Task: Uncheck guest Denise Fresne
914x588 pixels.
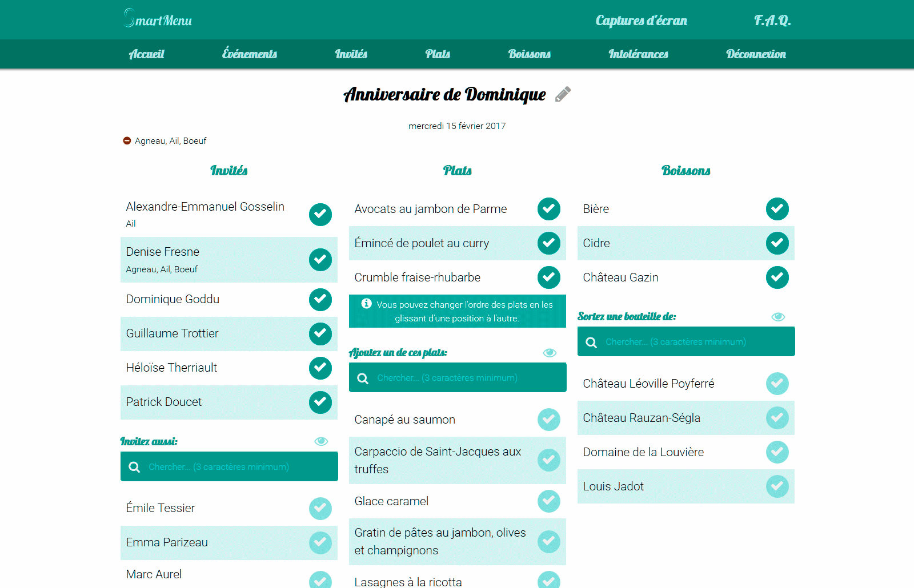Action: tap(320, 260)
